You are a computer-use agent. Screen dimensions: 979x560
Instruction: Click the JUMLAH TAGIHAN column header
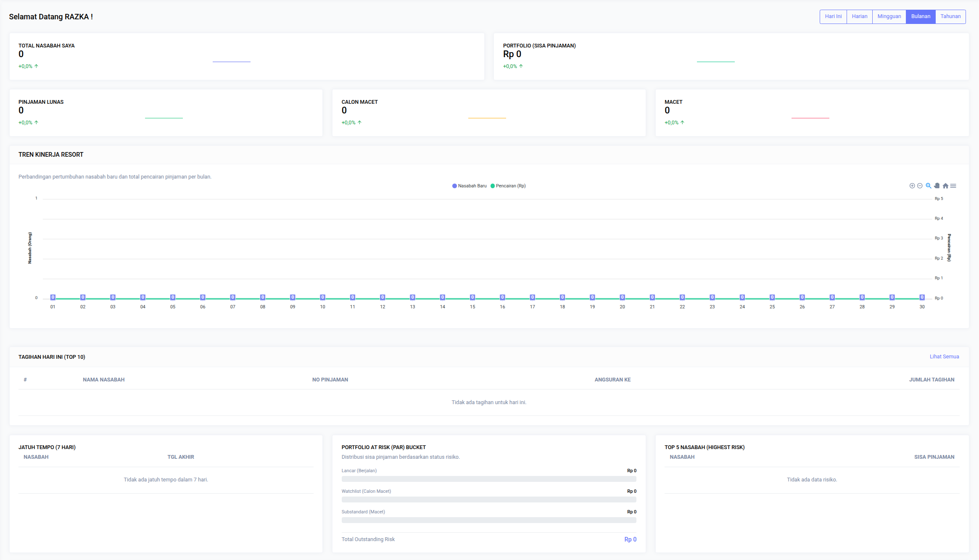tap(932, 380)
